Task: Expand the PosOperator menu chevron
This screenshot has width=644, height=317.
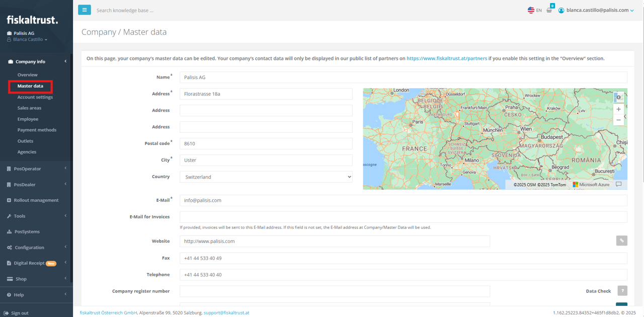Action: click(65, 169)
